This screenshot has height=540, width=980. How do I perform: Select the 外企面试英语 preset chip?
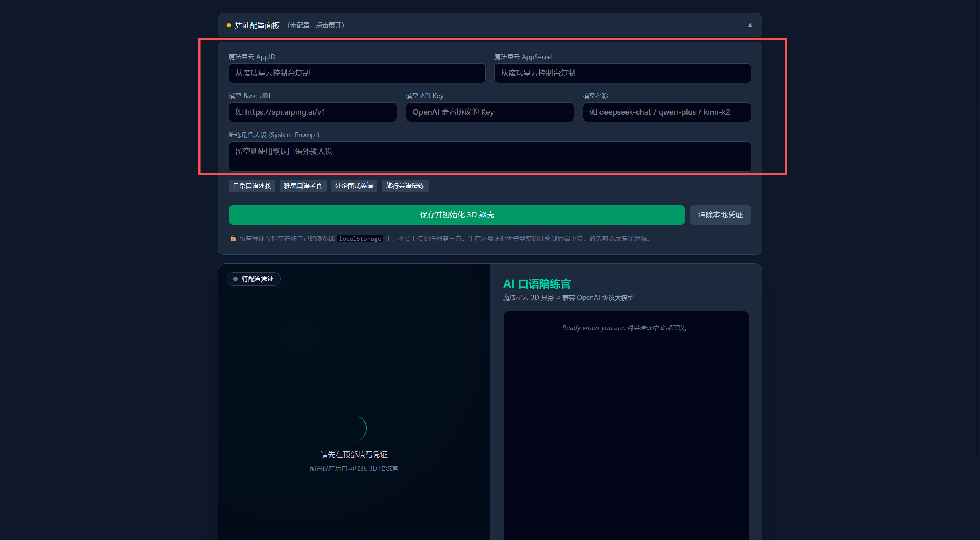tap(354, 186)
